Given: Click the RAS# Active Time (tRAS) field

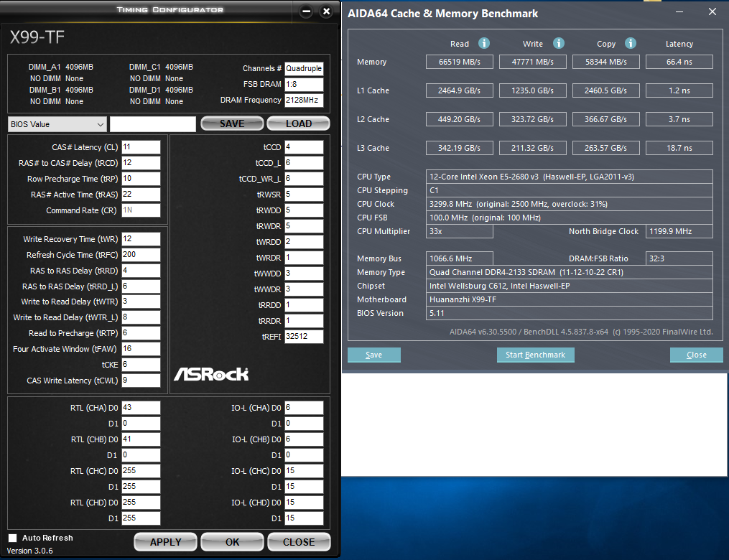Looking at the screenshot, I should (x=141, y=195).
